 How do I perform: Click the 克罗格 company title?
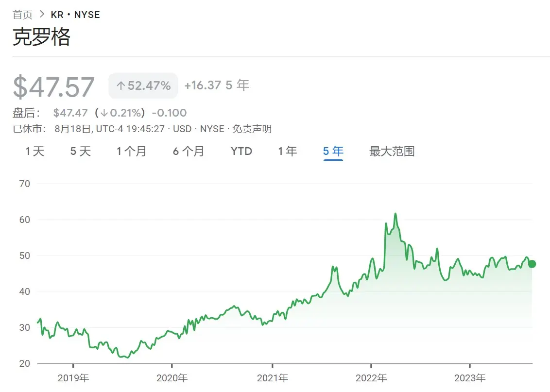tap(41, 37)
